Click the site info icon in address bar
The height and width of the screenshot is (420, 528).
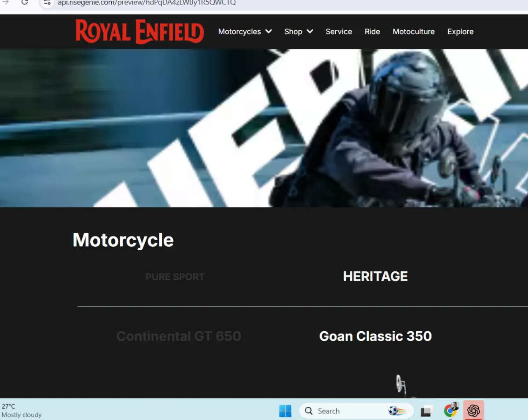click(x=48, y=2)
